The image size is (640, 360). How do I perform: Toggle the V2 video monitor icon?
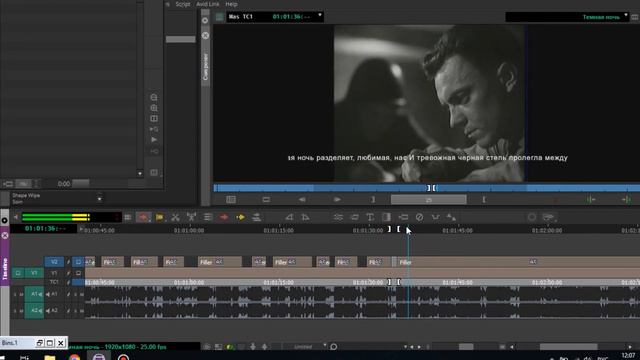point(78,262)
